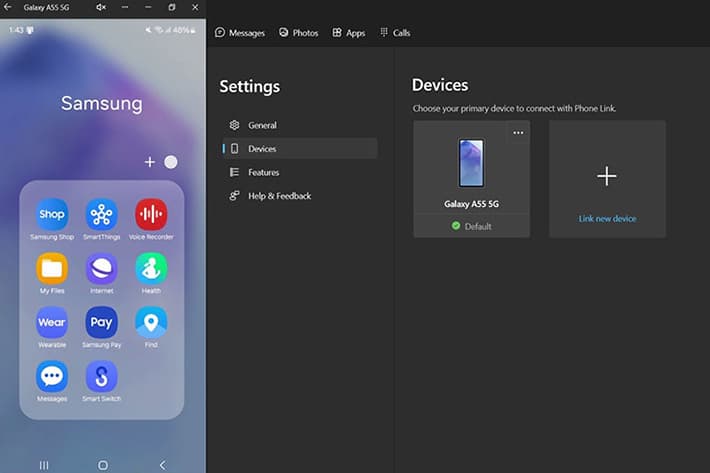Tap the phone home button
Viewport: 710px width, 473px height.
pyautogui.click(x=103, y=465)
